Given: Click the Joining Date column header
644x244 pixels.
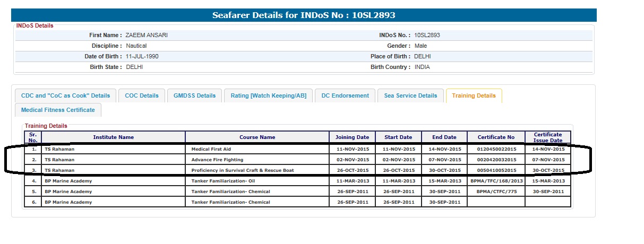Looking at the screenshot, I should pyautogui.click(x=352, y=137).
